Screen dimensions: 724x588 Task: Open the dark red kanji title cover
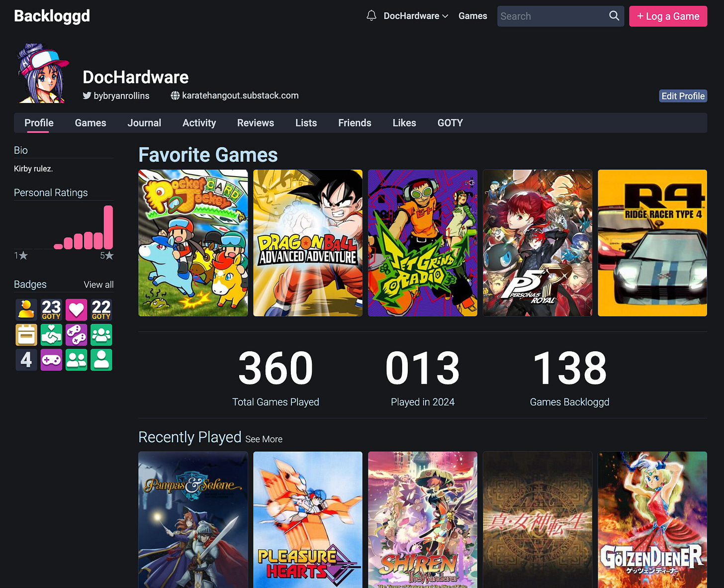[538, 520]
